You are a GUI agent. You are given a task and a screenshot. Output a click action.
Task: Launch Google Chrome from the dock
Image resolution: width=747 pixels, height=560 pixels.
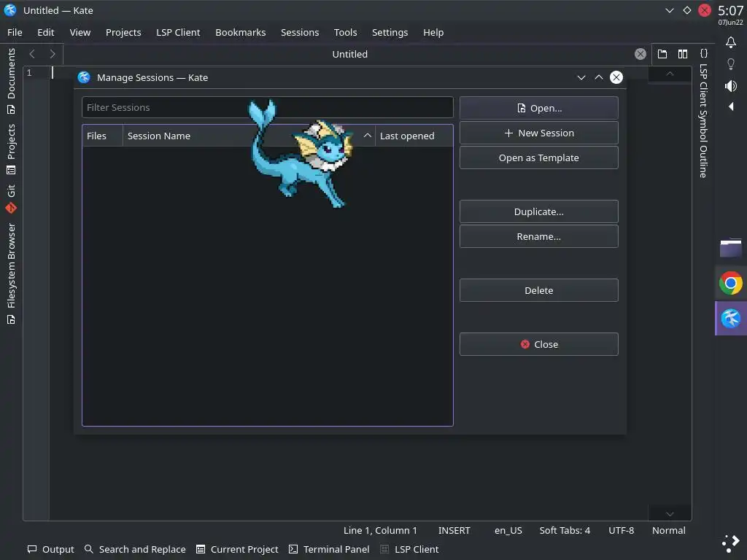[x=731, y=284]
